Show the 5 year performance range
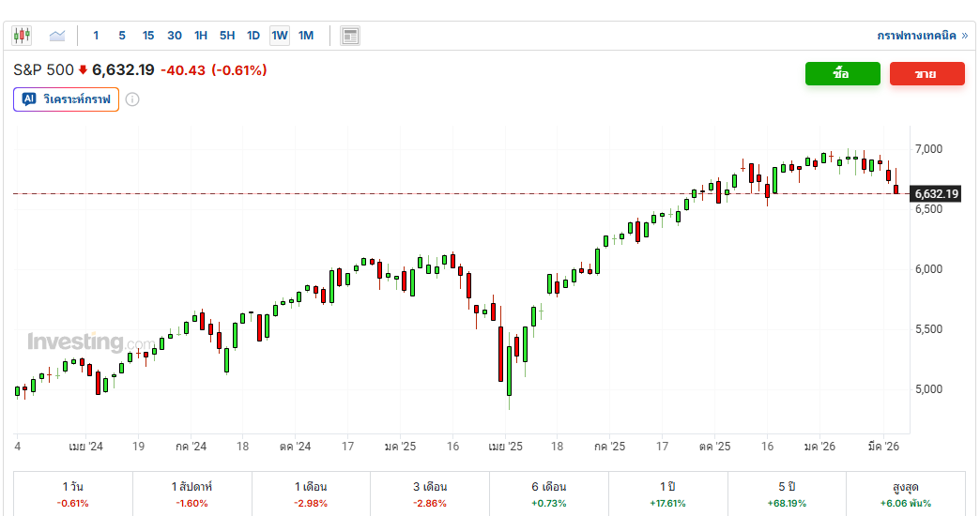This screenshot has width=980, height=516. click(x=787, y=493)
